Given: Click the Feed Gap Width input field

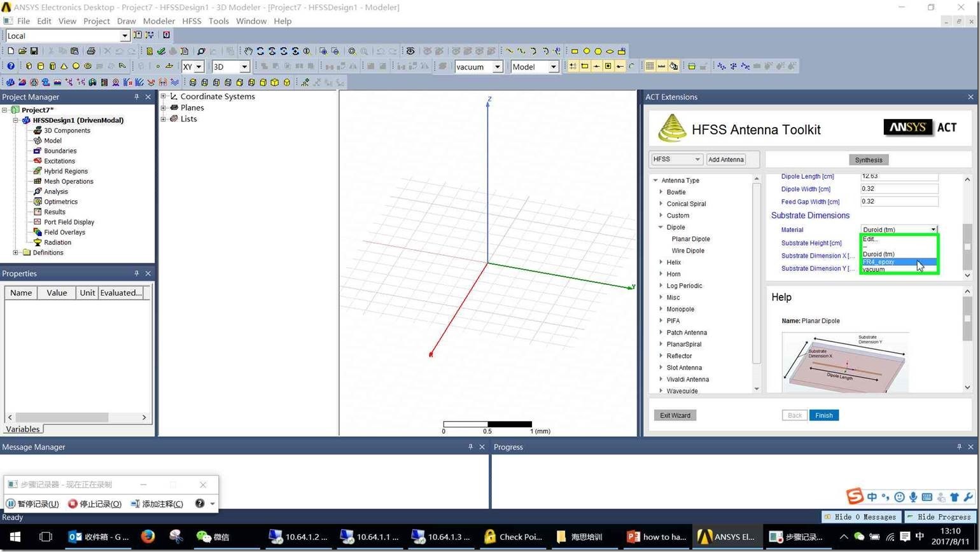Looking at the screenshot, I should tap(899, 202).
